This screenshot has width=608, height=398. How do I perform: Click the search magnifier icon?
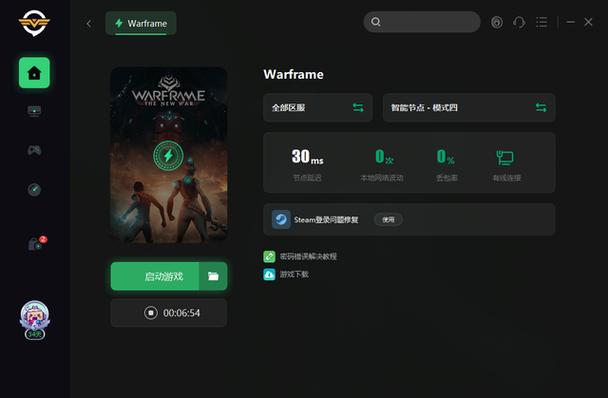[x=375, y=22]
